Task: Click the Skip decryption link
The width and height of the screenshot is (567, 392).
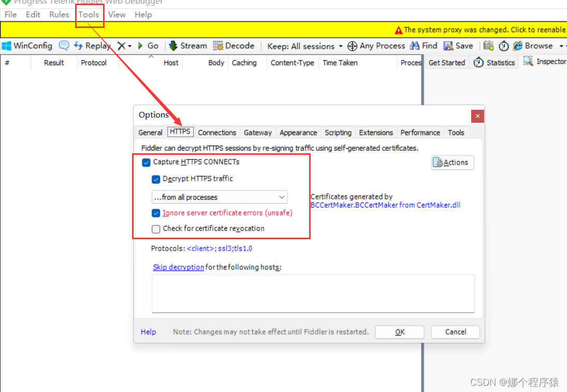Action: point(178,267)
